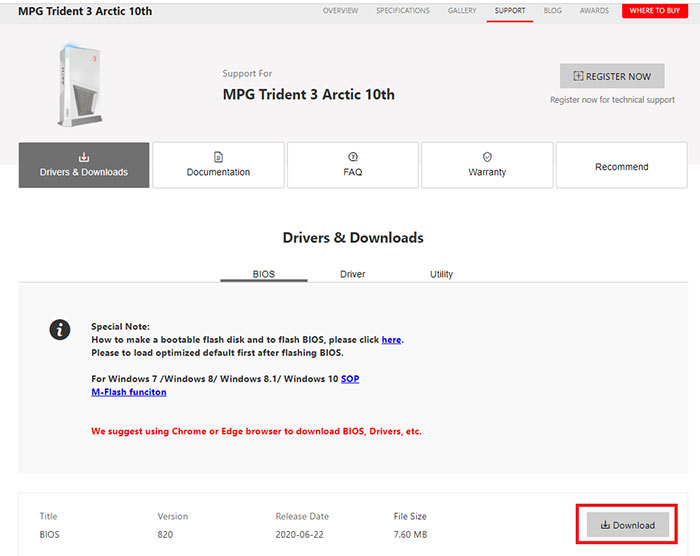Open the Overview page in top navigation
Screen dimensions: 700x556
point(340,11)
